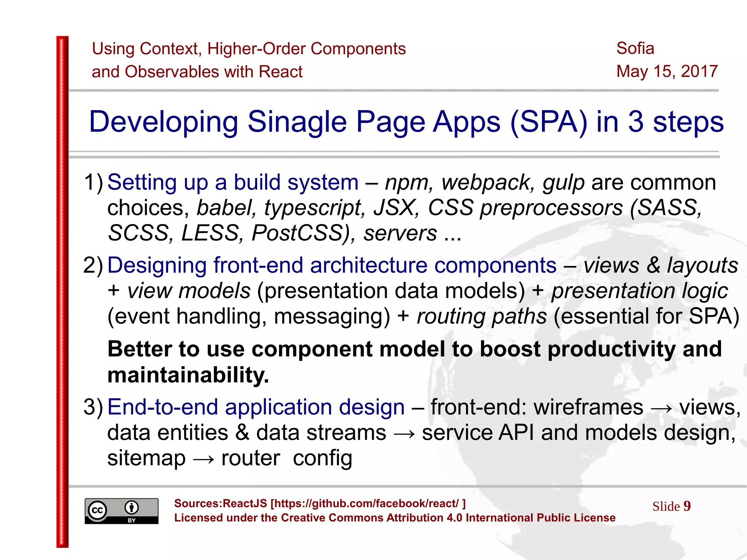The width and height of the screenshot is (747, 560).
Task: Click the Creative Commons Attribution 4.0 license text
Action: [x=395, y=518]
